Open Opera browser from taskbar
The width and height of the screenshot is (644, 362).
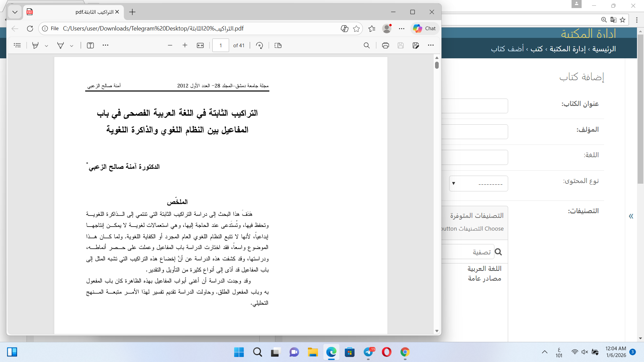[386, 352]
